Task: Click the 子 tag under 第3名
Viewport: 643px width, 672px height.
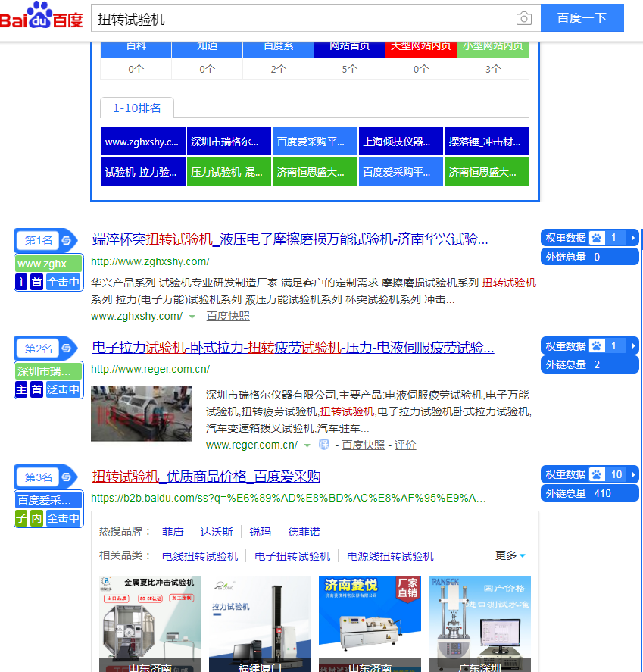Action: (x=21, y=518)
